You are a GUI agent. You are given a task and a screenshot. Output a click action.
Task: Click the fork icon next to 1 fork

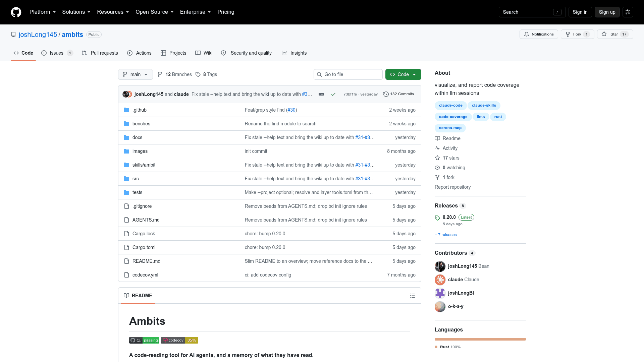click(437, 177)
